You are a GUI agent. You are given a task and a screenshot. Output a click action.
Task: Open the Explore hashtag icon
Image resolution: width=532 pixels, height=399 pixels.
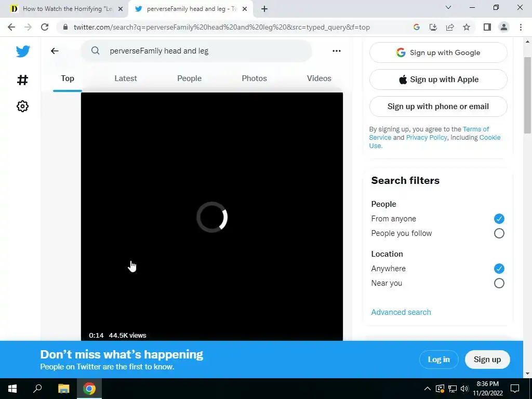point(22,80)
